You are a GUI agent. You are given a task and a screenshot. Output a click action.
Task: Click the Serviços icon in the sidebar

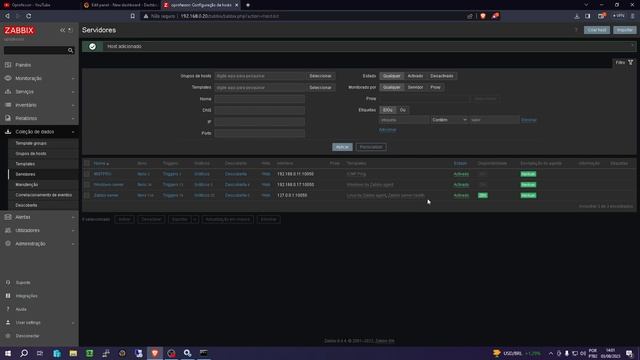pyautogui.click(x=8, y=91)
